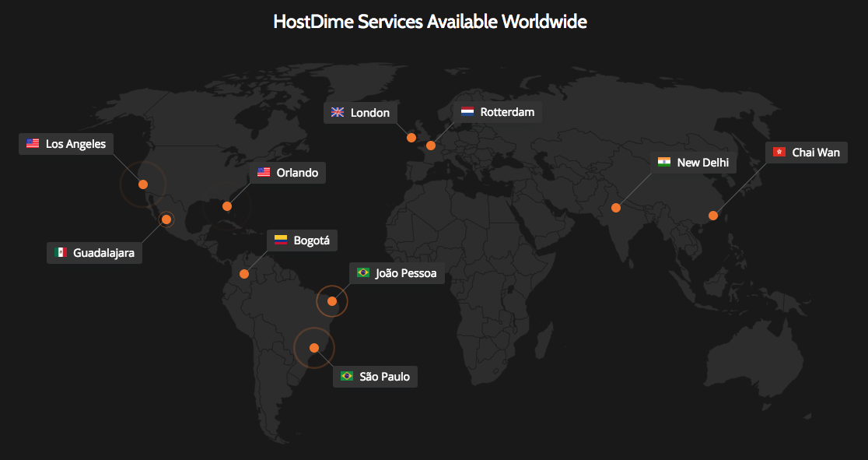Open the New Delhi location label
The height and width of the screenshot is (460, 868).
pos(693,163)
